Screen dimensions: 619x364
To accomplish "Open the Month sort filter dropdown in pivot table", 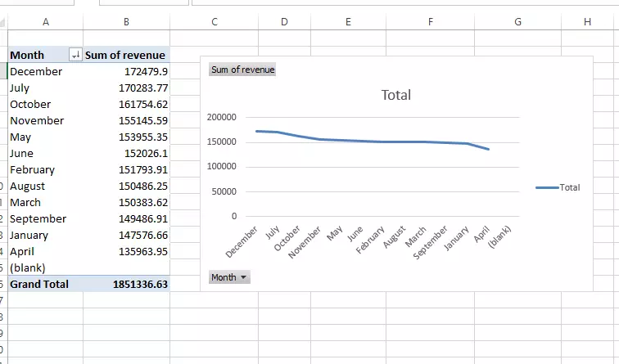I will [75, 55].
